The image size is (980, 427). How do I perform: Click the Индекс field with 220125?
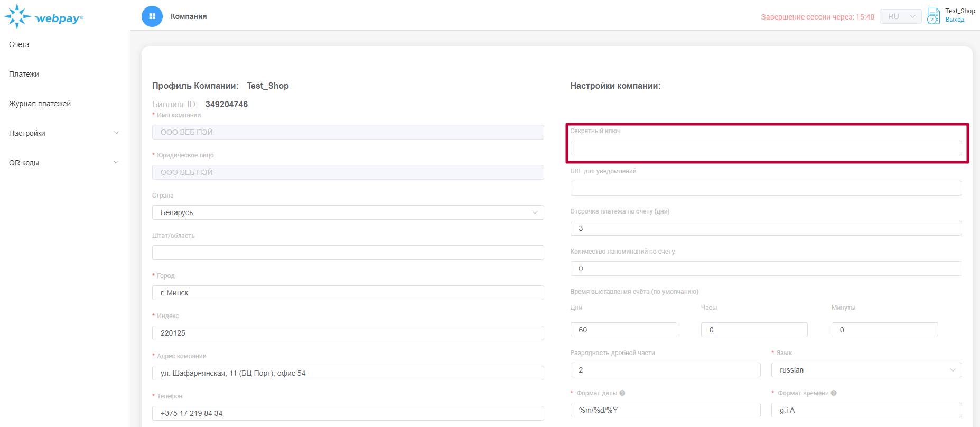(348, 333)
